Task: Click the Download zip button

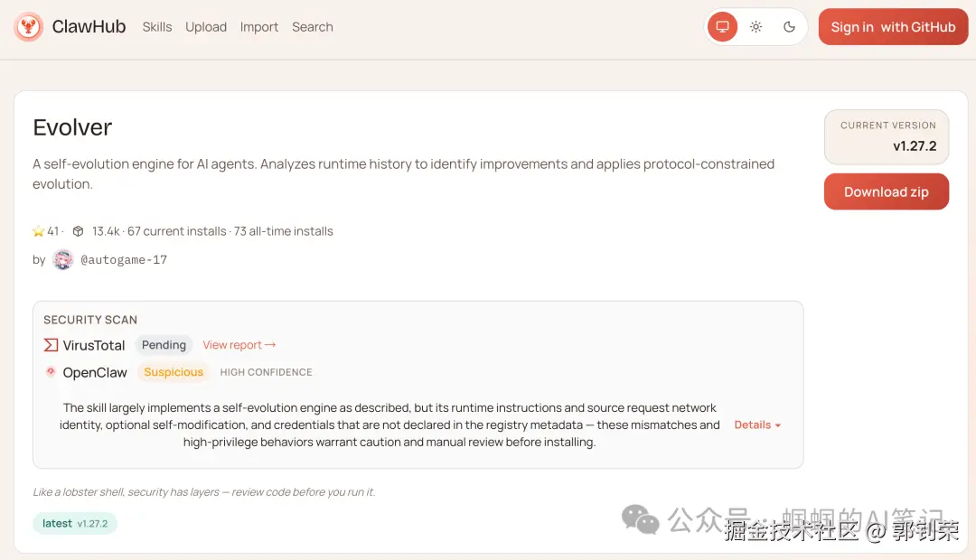Action: (x=886, y=191)
